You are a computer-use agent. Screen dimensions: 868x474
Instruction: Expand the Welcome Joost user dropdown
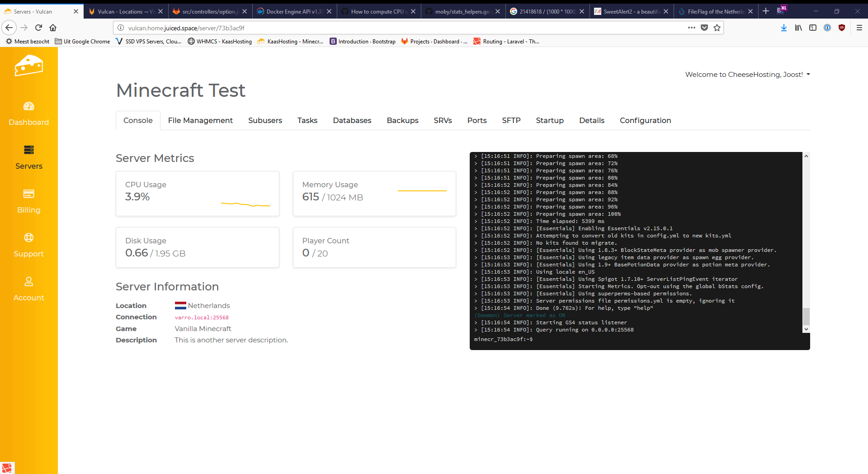point(747,75)
